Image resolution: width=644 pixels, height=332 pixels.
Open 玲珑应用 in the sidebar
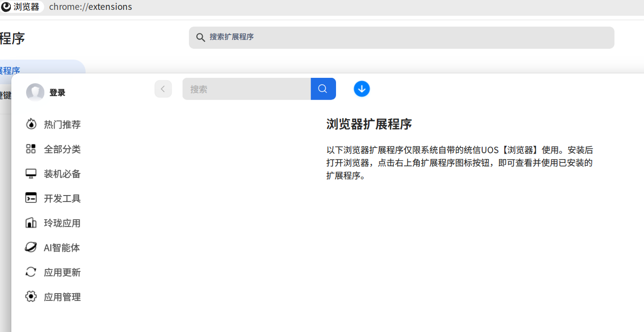[x=53, y=223]
